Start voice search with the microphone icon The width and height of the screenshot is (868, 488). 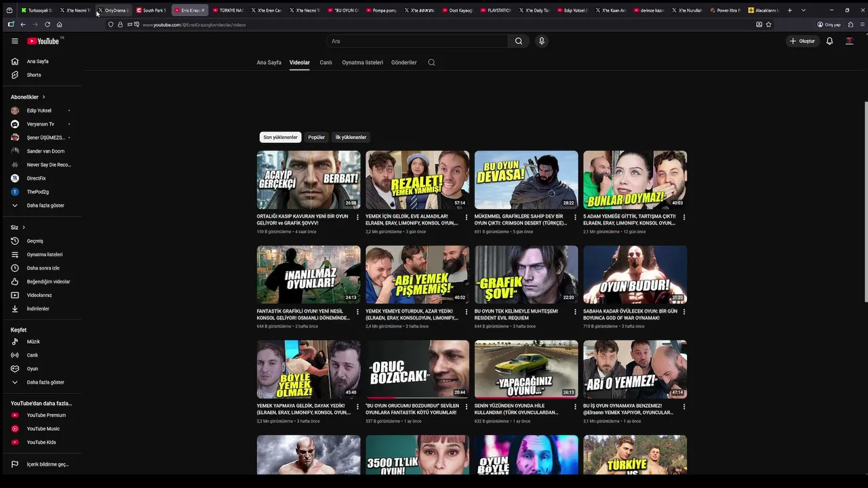[541, 41]
